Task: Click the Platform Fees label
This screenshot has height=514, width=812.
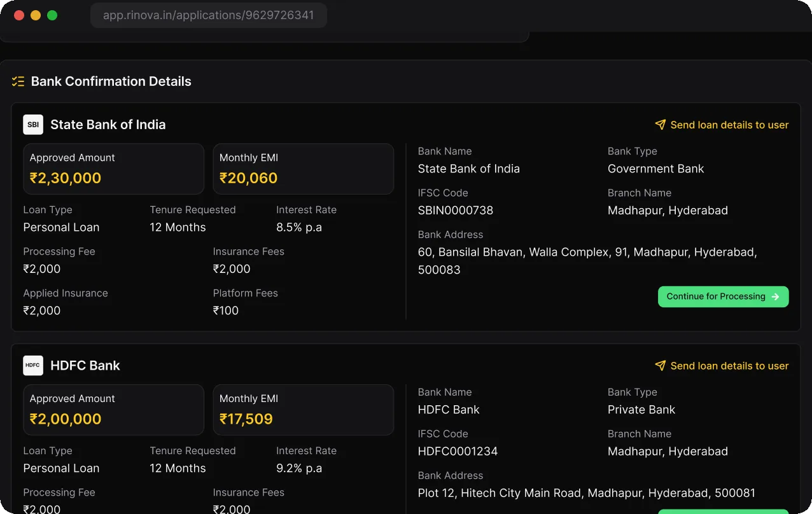Action: coord(246,293)
